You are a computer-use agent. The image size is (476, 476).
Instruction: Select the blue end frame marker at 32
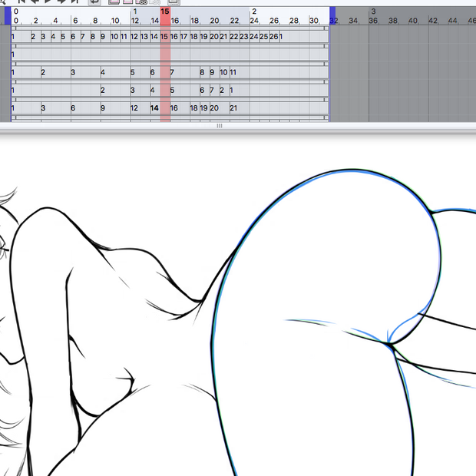click(x=332, y=16)
